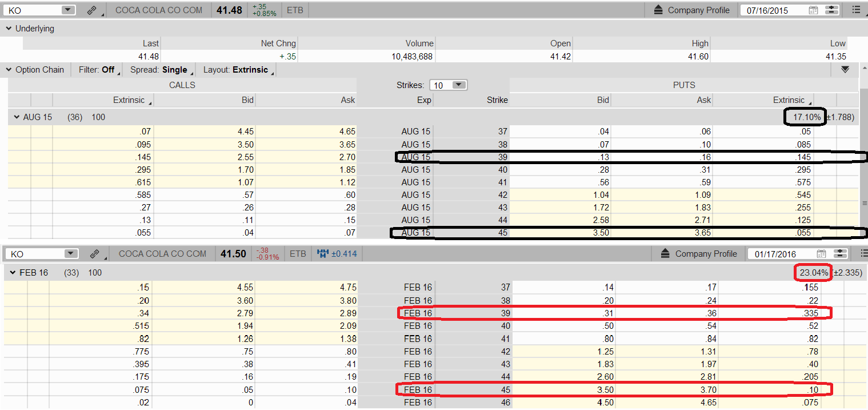
Task: Click the market maker move icon beside ±0.414
Action: pyautogui.click(x=323, y=254)
